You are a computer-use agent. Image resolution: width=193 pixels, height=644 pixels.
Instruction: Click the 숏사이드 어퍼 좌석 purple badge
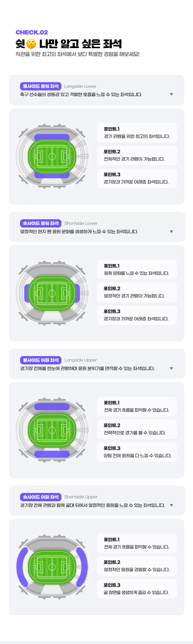click(x=41, y=496)
